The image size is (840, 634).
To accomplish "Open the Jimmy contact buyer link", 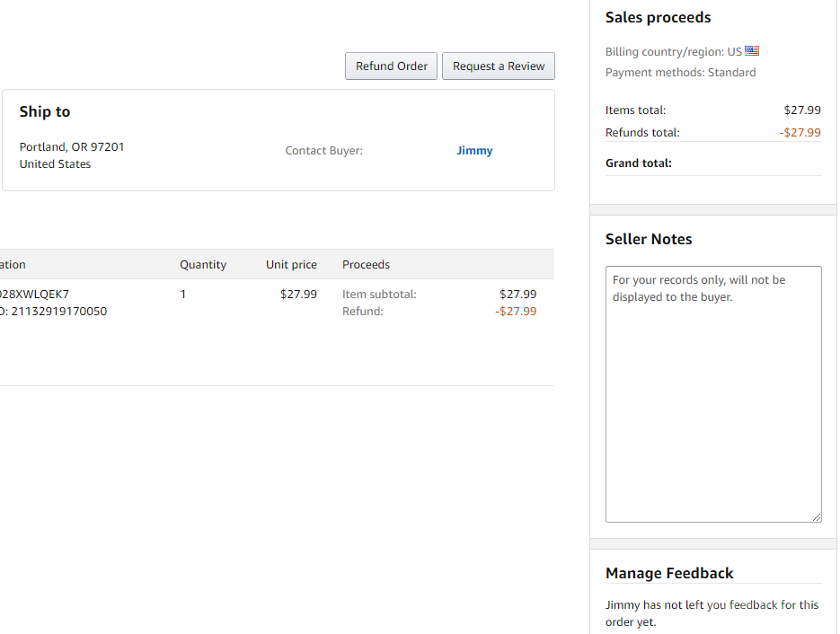I will point(474,151).
